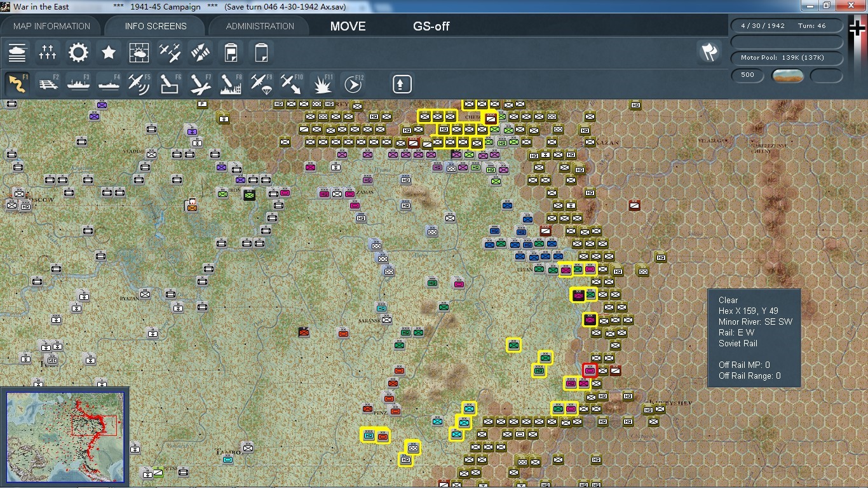The height and width of the screenshot is (488, 868).
Task: Click the 'Off Rail Range: 0' line
Action: click(x=750, y=376)
